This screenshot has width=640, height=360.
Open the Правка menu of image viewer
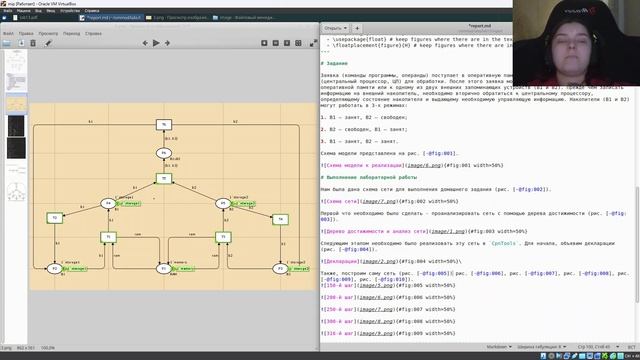26,33
